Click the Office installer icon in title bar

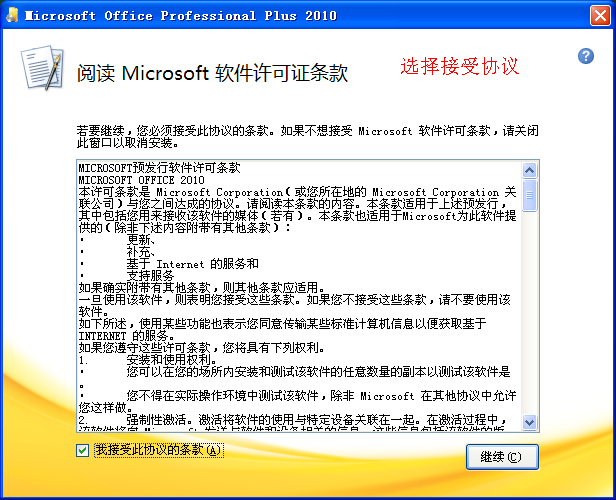point(12,15)
